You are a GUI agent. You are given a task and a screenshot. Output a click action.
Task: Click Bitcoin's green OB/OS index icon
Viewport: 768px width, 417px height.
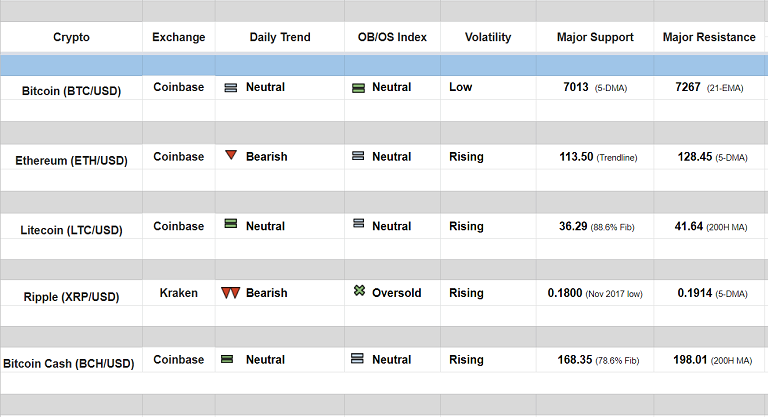358,88
